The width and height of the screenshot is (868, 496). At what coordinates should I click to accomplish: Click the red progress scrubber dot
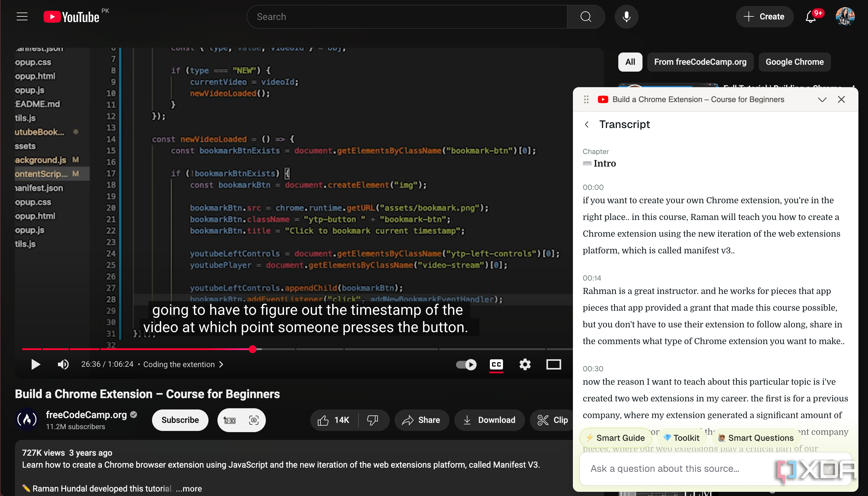253,349
